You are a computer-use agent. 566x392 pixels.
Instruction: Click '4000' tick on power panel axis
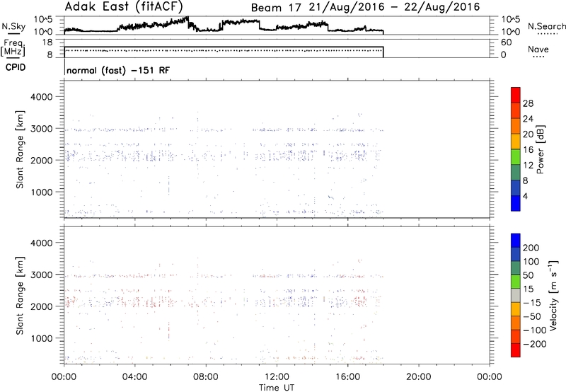click(41, 97)
